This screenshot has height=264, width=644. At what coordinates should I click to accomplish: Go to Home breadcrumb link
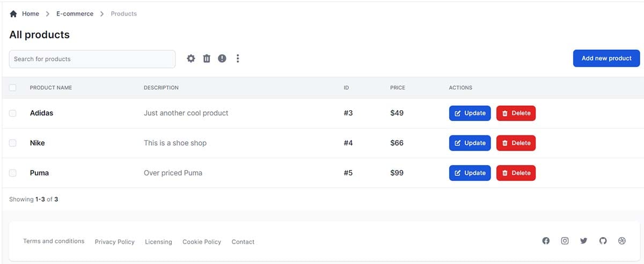(30, 14)
